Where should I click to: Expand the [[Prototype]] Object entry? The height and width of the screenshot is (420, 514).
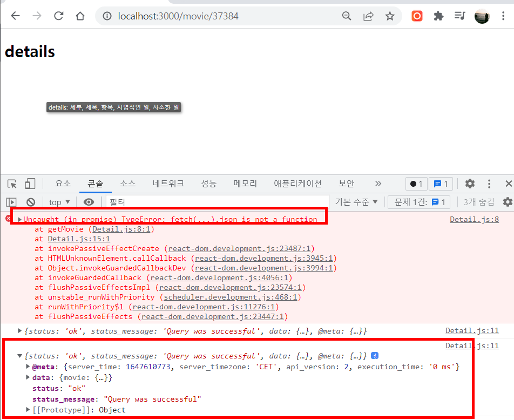pos(28,410)
